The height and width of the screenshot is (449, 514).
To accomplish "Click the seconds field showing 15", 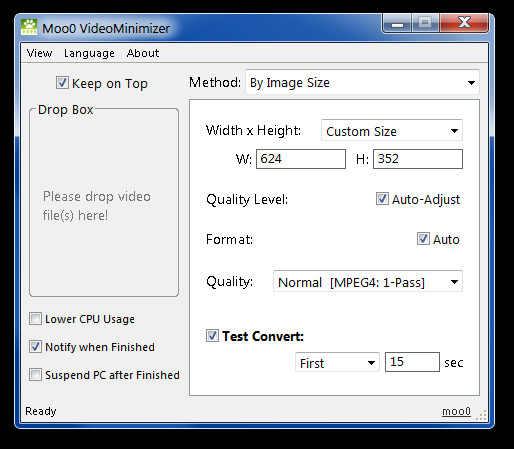I will tap(412, 362).
